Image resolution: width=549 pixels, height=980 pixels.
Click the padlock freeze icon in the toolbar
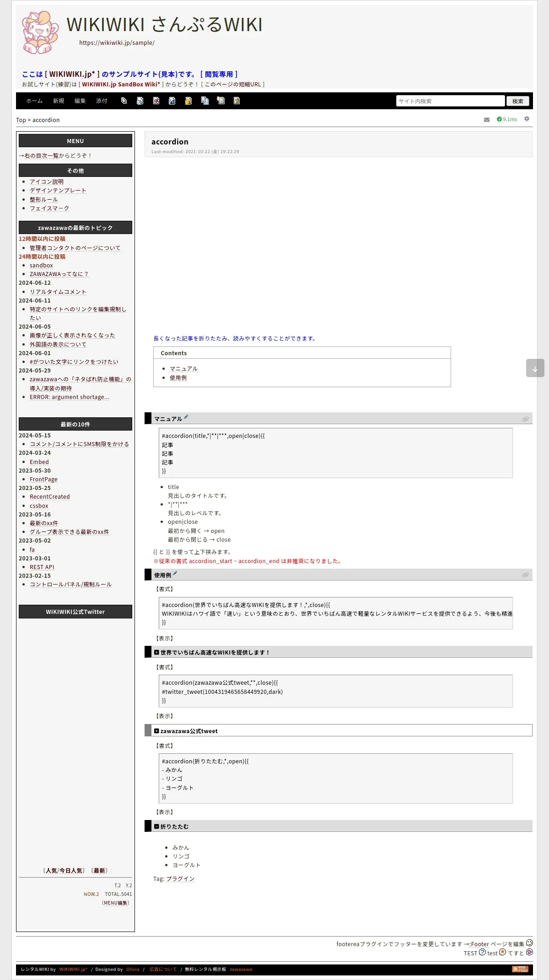[188, 101]
